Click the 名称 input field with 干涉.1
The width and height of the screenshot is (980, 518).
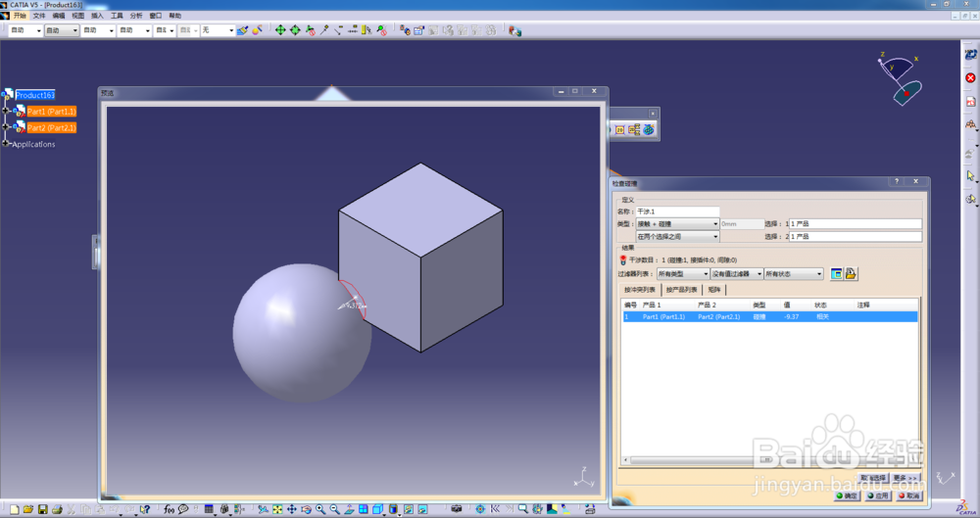click(x=677, y=212)
